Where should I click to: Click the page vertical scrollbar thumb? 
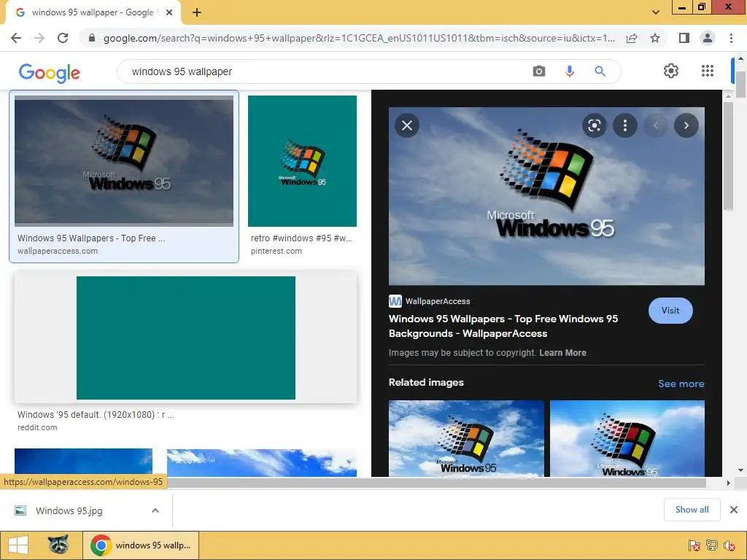coord(741,85)
